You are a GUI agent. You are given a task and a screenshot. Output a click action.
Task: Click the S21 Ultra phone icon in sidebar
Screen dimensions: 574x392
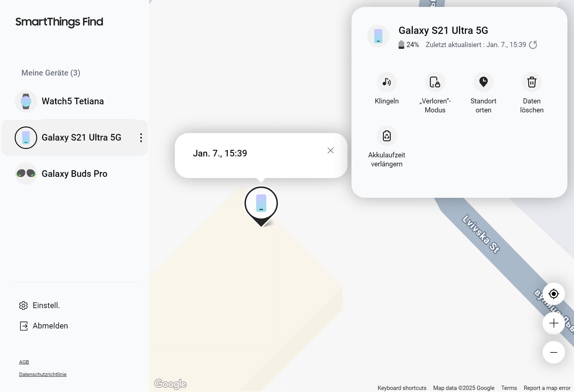pyautogui.click(x=26, y=138)
